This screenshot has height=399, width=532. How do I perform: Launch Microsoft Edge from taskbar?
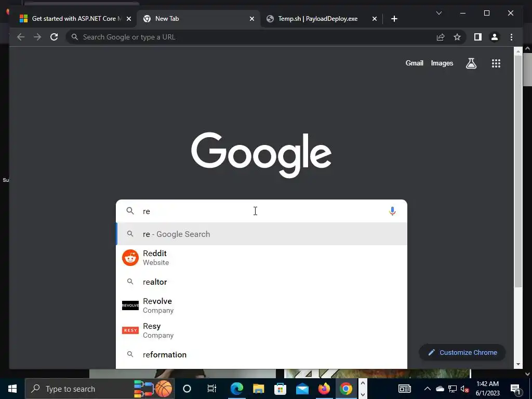pos(237,389)
